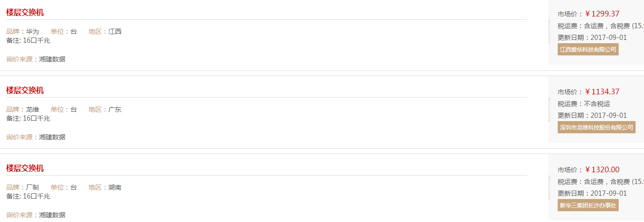Click the 江西 region value
Viewport: 644px width, 222px height.
[115, 31]
